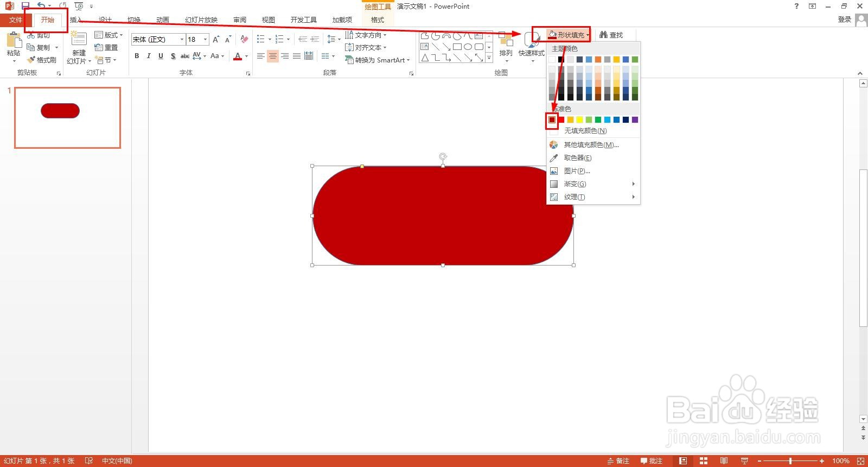868x467 pixels.
Task: Expand the Section (节) dropdown
Action: (x=105, y=60)
